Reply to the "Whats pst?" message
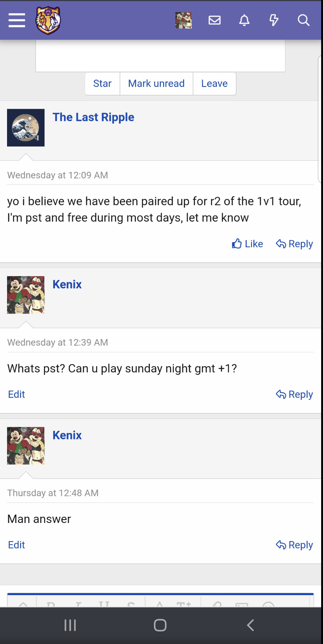This screenshot has width=323, height=644. 295,395
